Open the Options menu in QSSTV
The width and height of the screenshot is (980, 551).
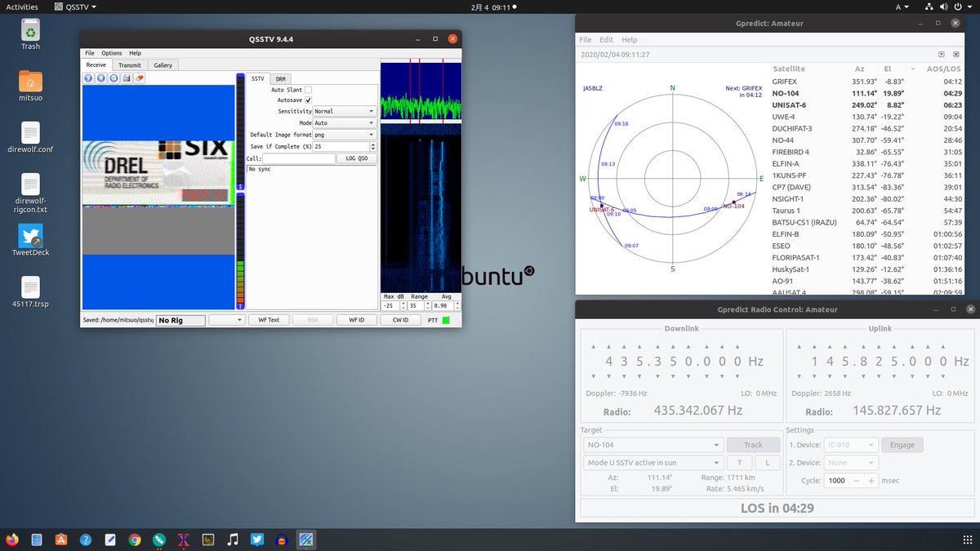coord(112,53)
